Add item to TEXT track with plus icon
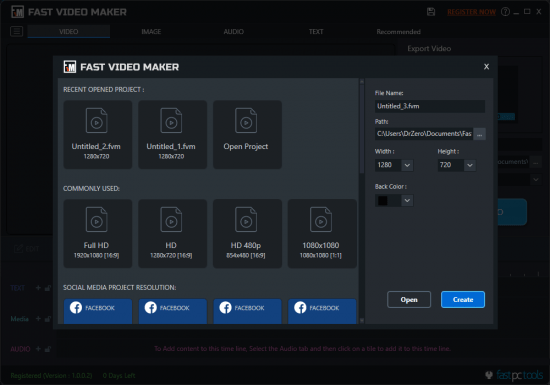Image resolution: width=550 pixels, height=385 pixels. point(38,288)
